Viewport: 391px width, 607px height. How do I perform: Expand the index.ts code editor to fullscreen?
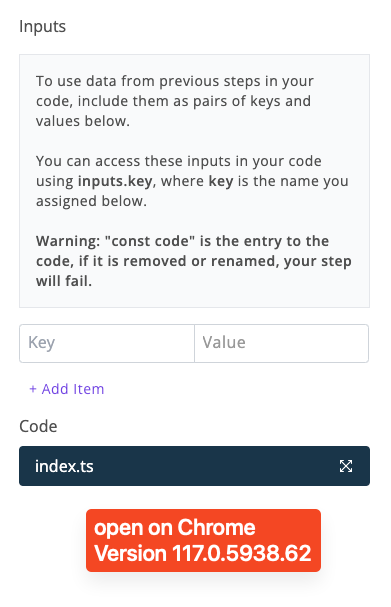click(x=345, y=466)
